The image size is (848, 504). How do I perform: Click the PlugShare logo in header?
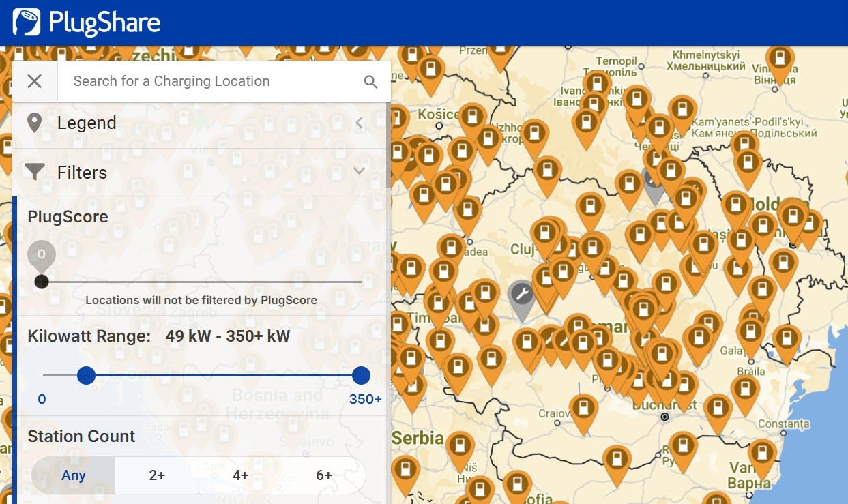coord(87,23)
